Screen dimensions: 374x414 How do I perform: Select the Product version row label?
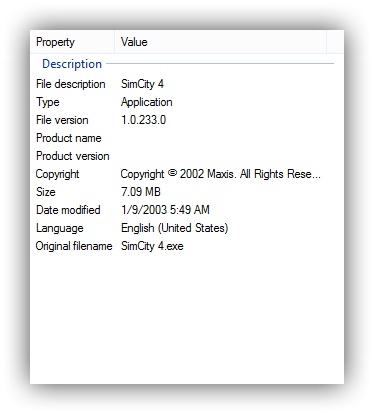[73, 156]
